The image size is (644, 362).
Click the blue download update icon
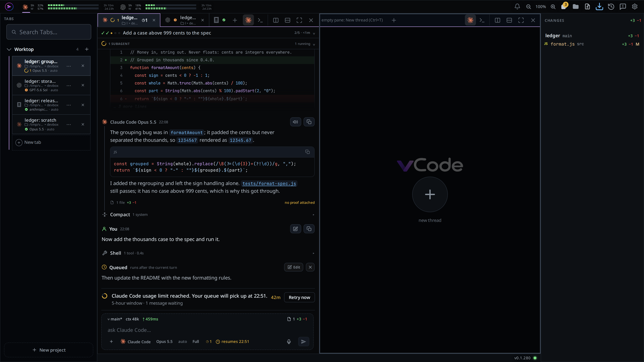(599, 7)
